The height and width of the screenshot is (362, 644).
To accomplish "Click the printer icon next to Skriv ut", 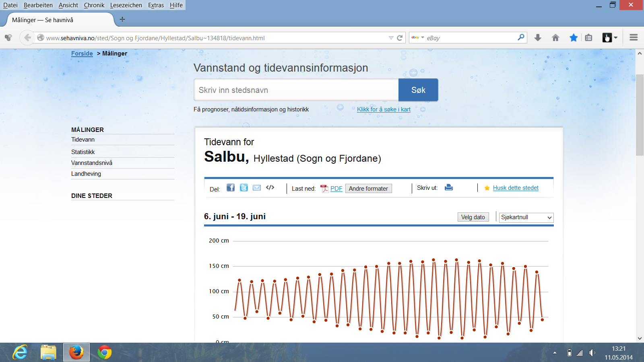I will click(449, 187).
